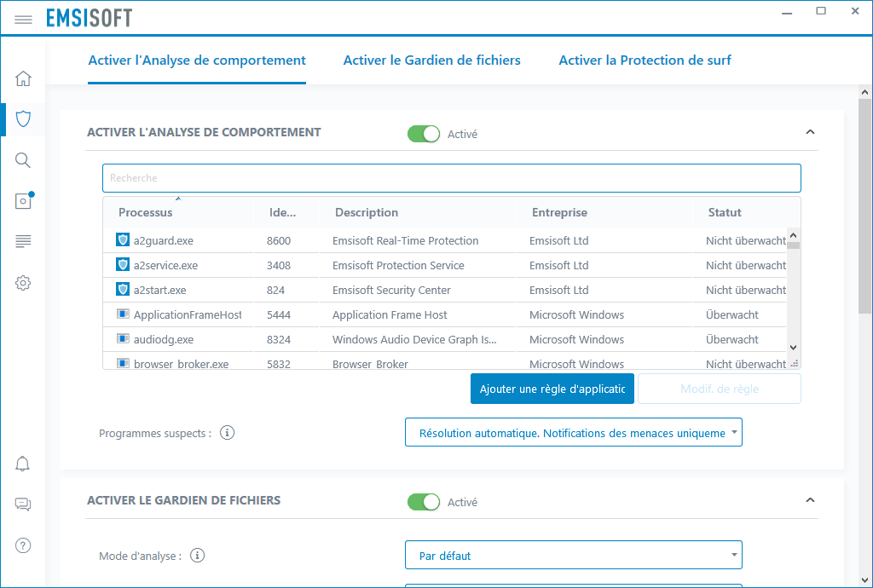
Task: Click process ID 5444 cell
Action: (279, 314)
